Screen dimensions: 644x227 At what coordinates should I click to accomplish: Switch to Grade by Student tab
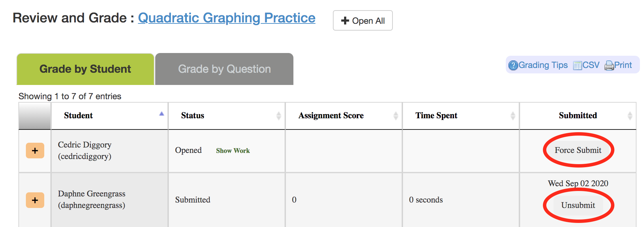coord(85,69)
